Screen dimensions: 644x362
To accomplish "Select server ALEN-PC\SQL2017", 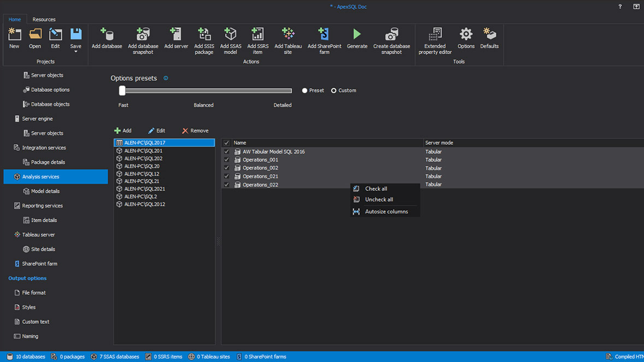I will (x=164, y=143).
